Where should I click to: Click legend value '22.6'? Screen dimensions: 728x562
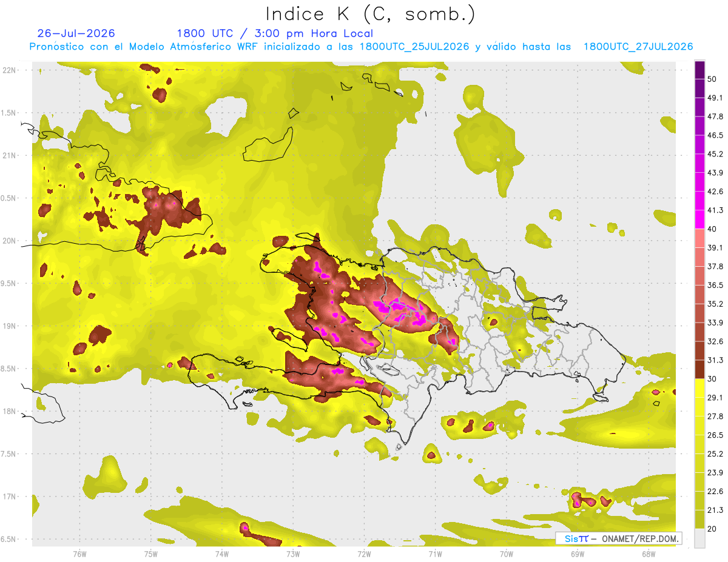pos(715,492)
